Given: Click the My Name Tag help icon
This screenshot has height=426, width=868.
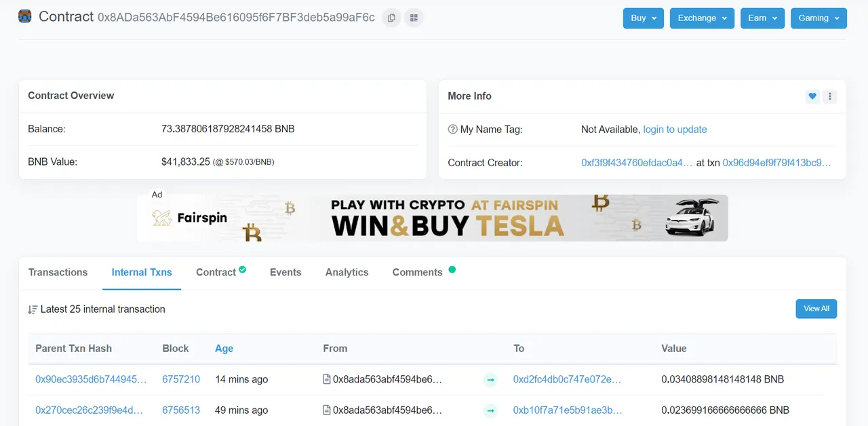Looking at the screenshot, I should coord(452,130).
